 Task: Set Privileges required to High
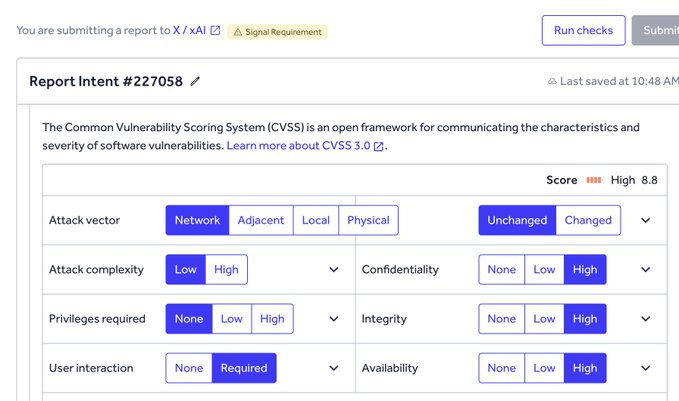pos(272,319)
